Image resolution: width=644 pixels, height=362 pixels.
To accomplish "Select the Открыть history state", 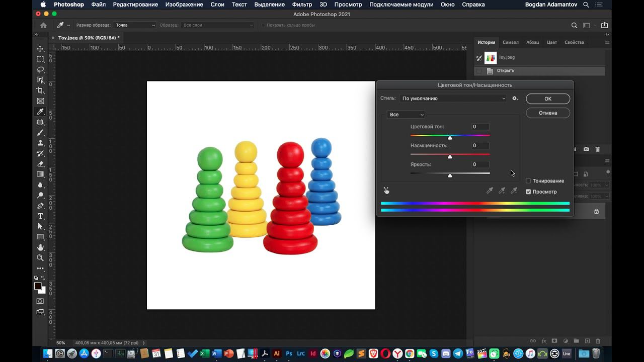I will [539, 71].
